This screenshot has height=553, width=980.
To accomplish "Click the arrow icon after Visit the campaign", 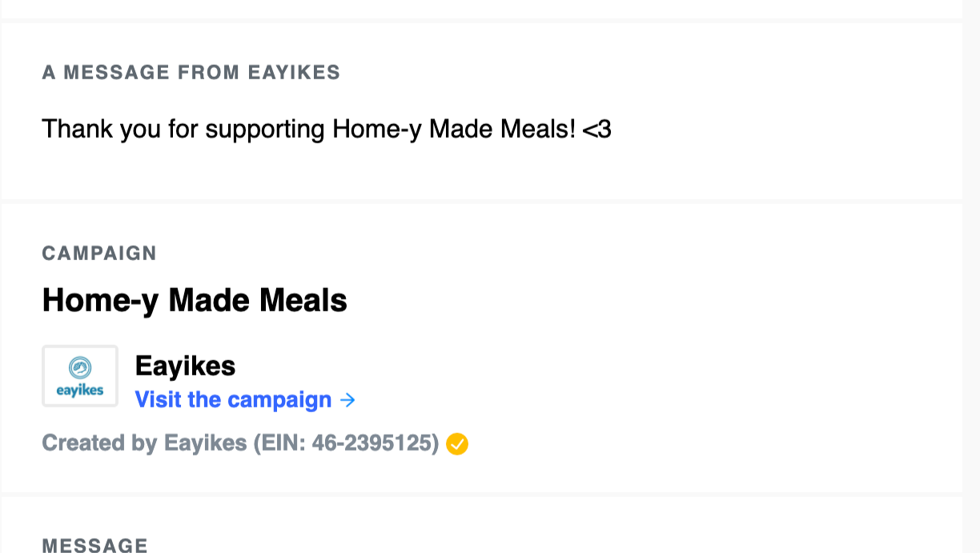I will [x=347, y=399].
